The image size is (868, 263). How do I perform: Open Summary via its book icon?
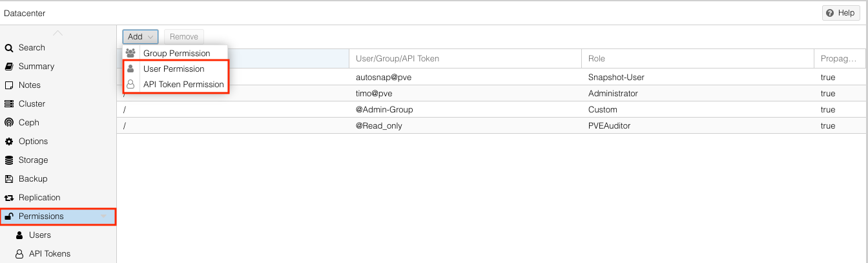[9, 67]
